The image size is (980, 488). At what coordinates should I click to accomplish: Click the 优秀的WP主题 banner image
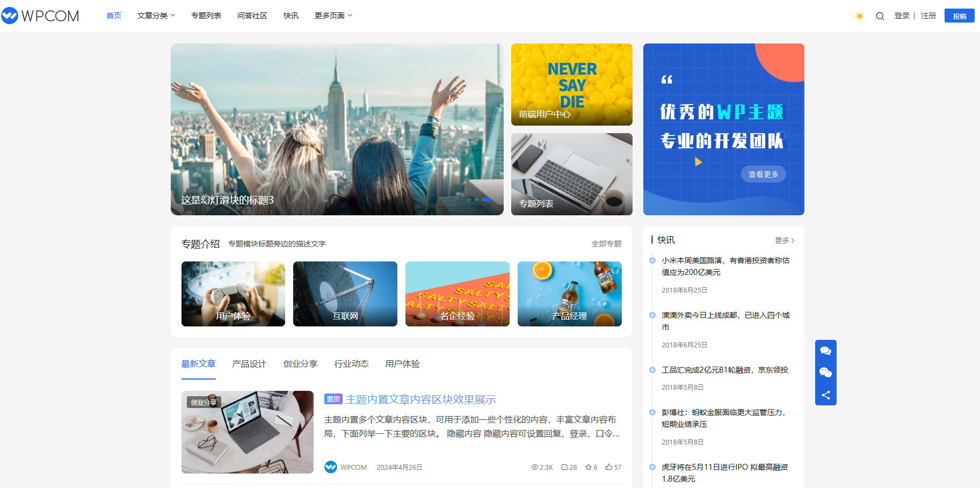[724, 129]
